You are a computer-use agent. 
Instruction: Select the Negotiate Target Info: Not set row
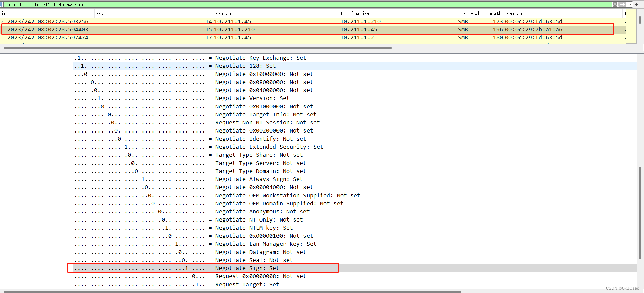point(355,115)
